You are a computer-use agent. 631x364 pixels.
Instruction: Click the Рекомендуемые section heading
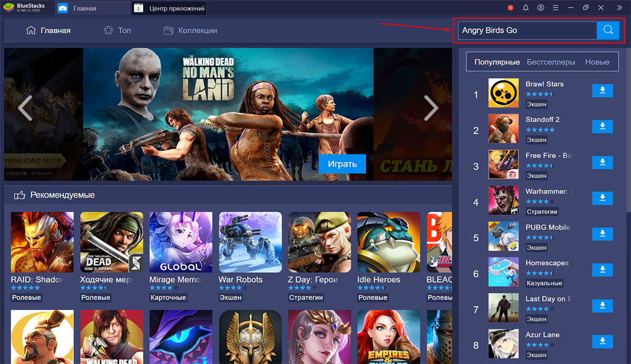pos(62,195)
